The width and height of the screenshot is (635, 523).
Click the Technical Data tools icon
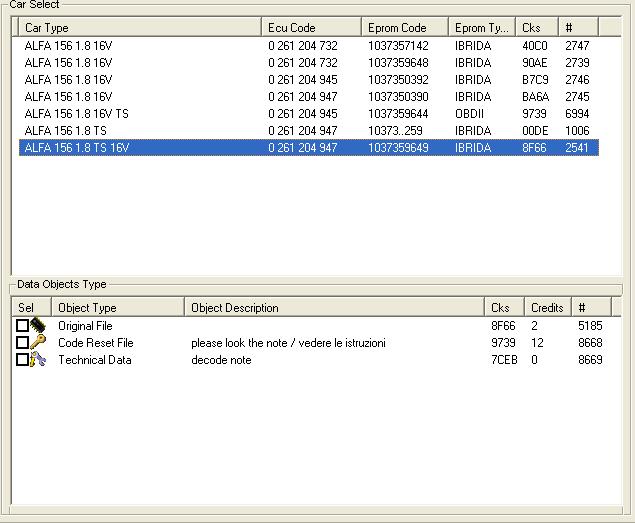pos(39,360)
